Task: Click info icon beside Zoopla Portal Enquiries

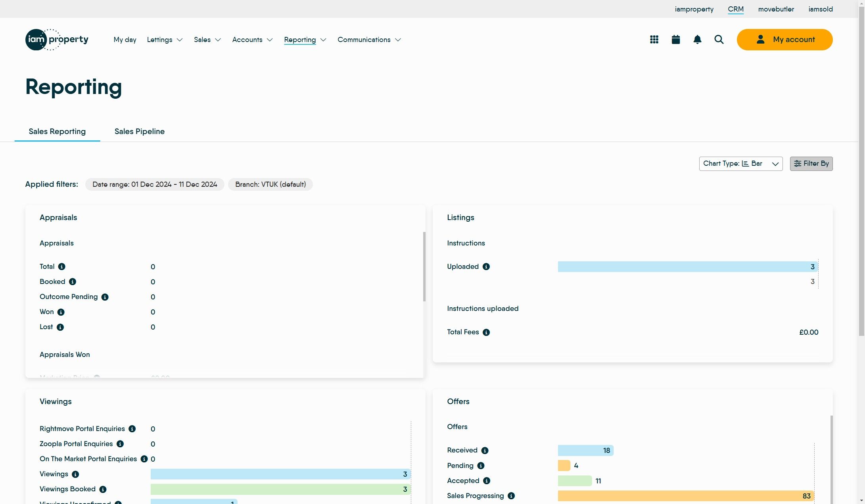Action: pyautogui.click(x=120, y=444)
